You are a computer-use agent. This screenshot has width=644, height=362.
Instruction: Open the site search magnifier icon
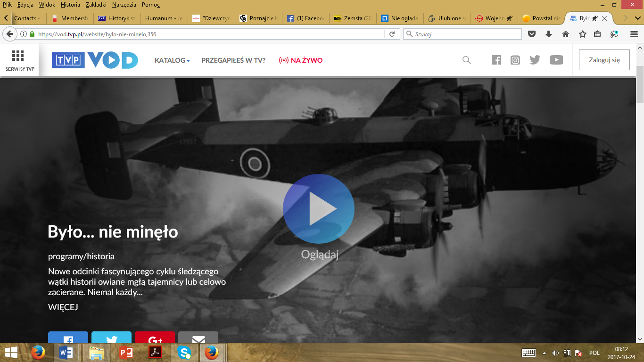[467, 60]
